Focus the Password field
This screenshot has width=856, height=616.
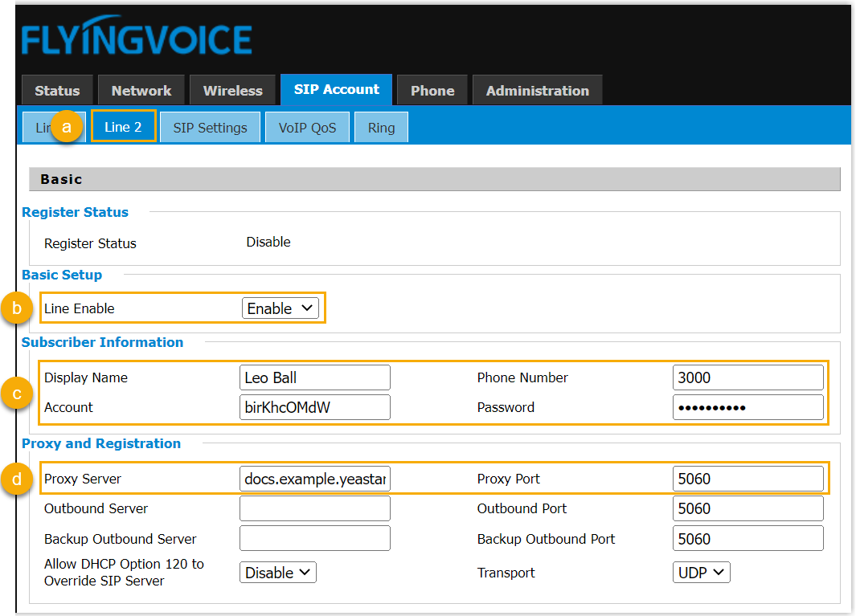[x=747, y=407]
